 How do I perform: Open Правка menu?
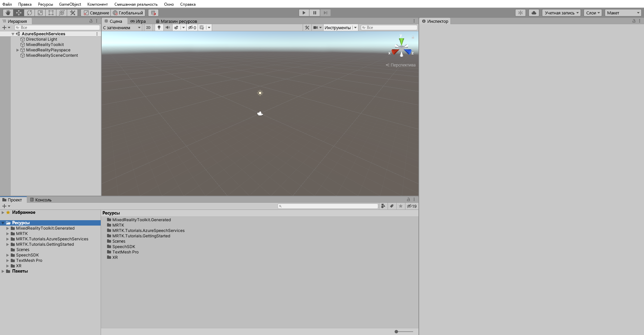coord(25,4)
